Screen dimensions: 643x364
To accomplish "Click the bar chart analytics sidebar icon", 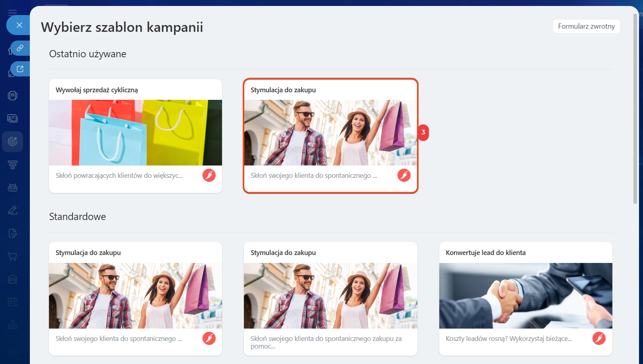I will click(x=13, y=325).
